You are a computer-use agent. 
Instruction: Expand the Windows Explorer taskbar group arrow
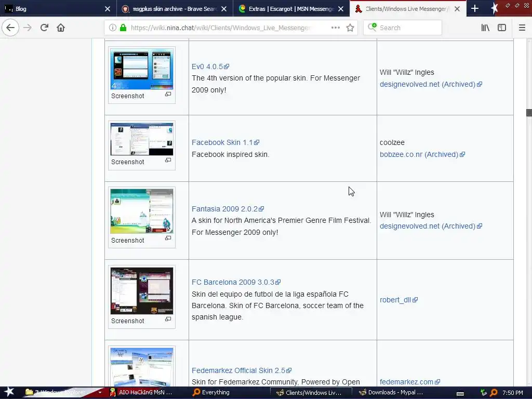point(100,393)
